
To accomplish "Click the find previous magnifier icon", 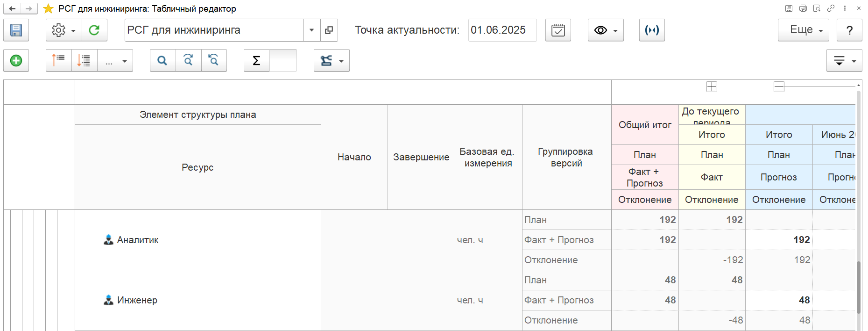I will [x=214, y=61].
